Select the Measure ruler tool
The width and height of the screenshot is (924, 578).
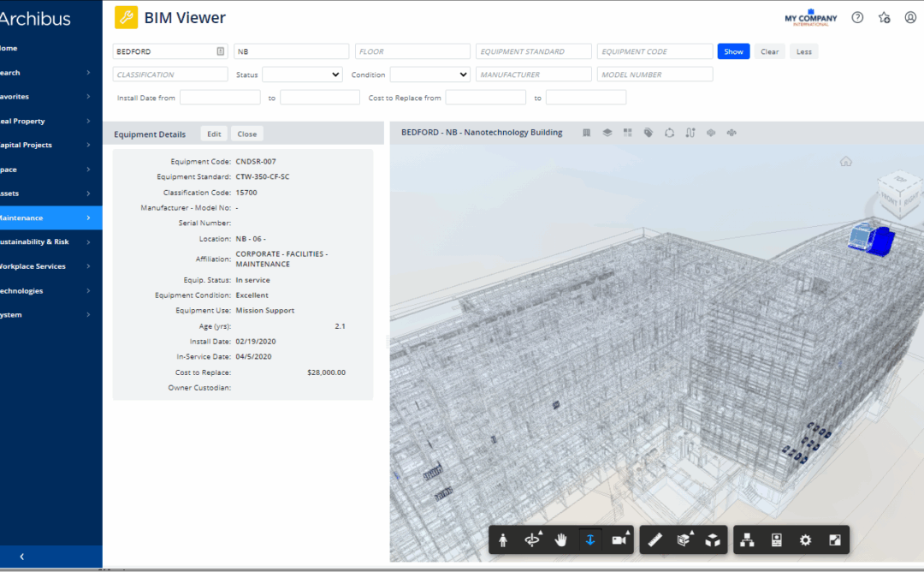pyautogui.click(x=654, y=539)
